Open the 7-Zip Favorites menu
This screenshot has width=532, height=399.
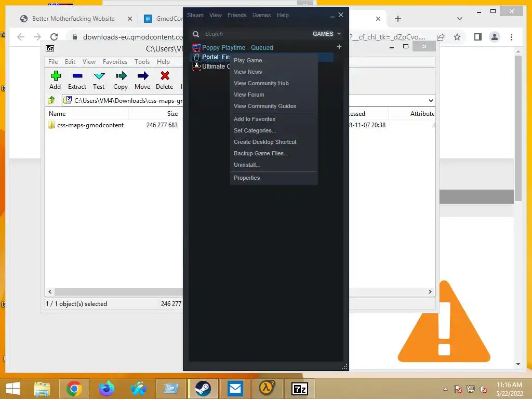(115, 62)
